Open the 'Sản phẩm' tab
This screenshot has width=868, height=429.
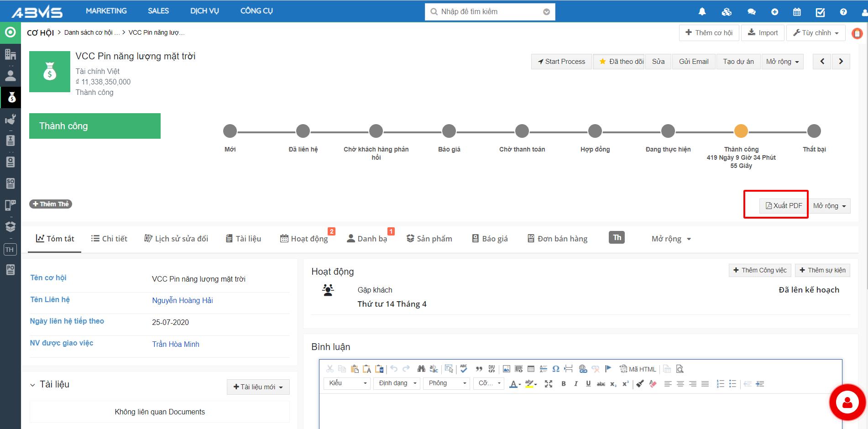(x=429, y=239)
